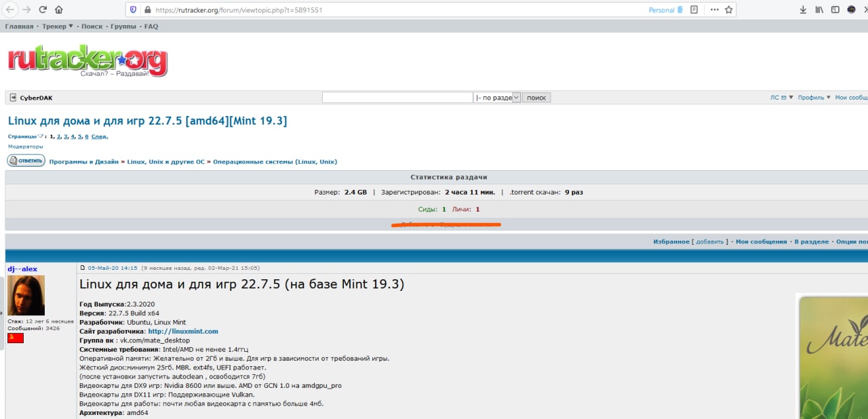Screen dimensions: 868x419
Task: Open FAQ in the top menu
Action: (x=151, y=26)
